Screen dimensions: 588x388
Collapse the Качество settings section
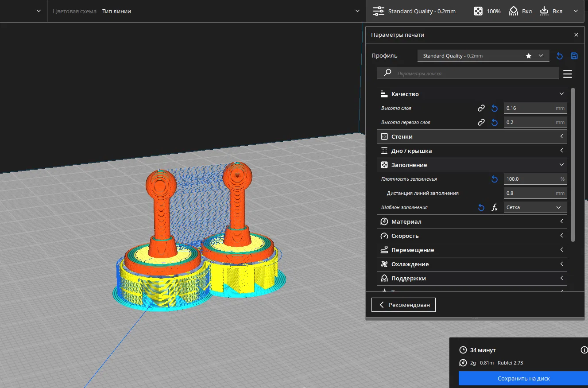pyautogui.click(x=472, y=94)
